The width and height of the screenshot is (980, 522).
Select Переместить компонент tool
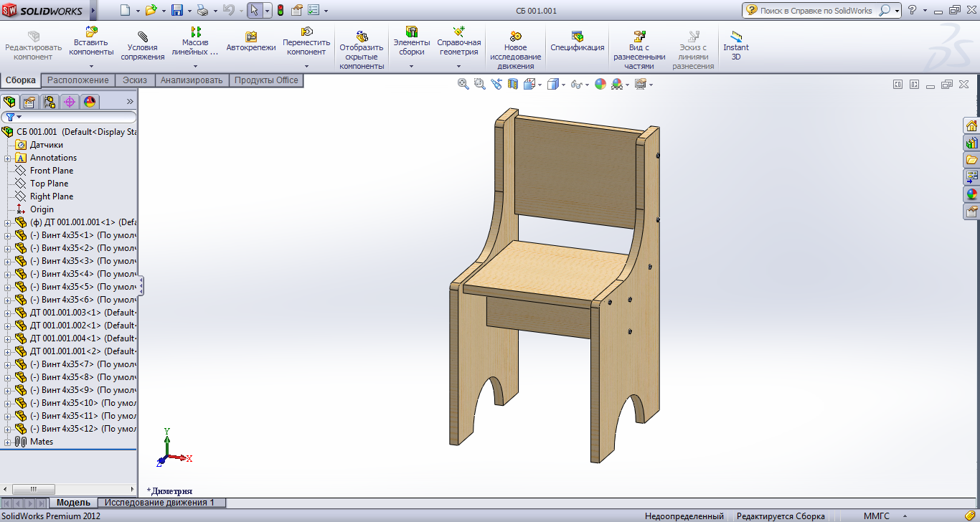(306, 42)
